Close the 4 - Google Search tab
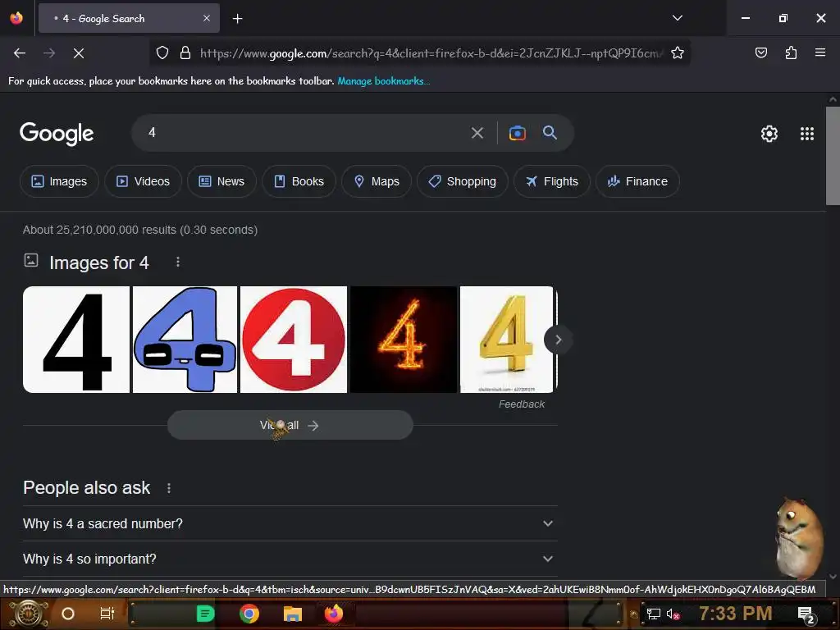Viewport: 840px width, 630px height. (x=207, y=18)
